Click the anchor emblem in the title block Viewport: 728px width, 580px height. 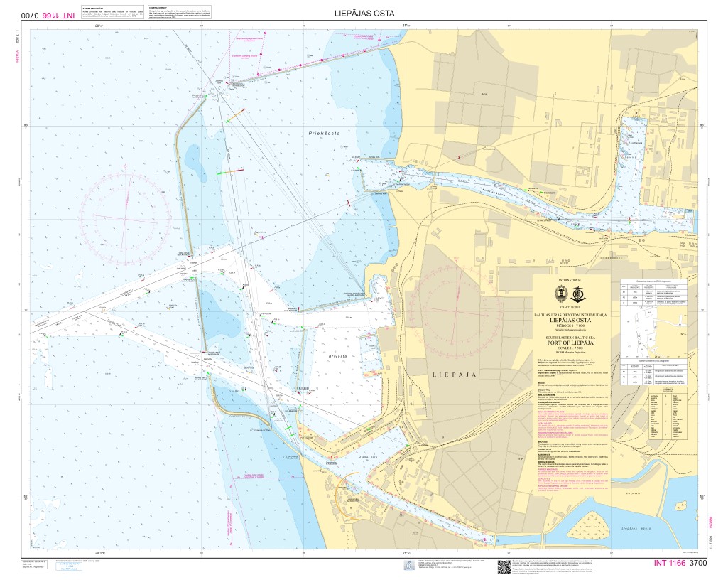pos(578,292)
